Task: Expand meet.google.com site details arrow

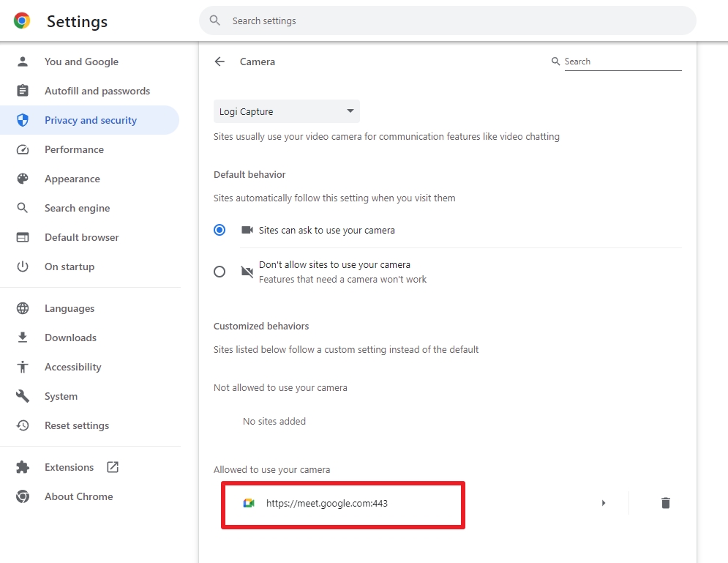Action: point(603,503)
